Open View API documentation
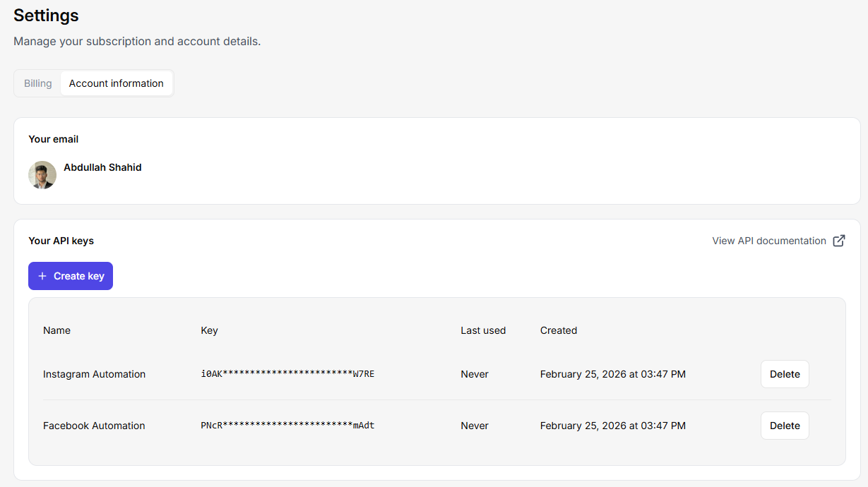Image resolution: width=868 pixels, height=487 pixels. click(x=768, y=241)
